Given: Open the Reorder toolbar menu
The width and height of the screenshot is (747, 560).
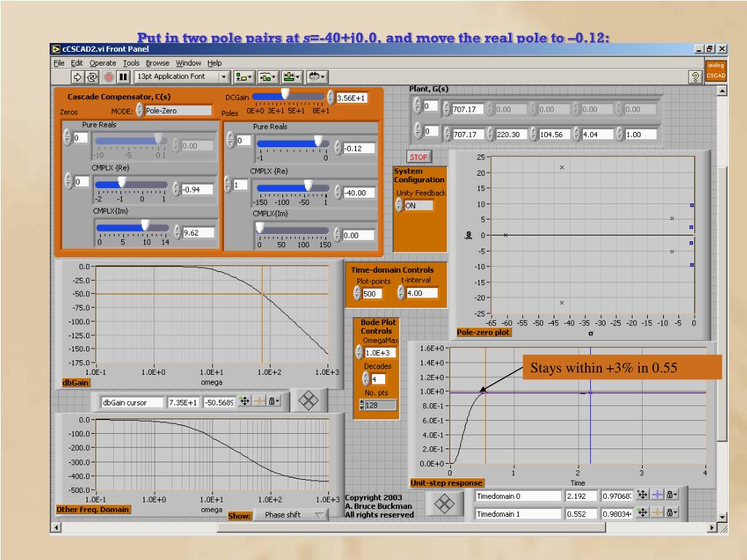Looking at the screenshot, I should tap(317, 77).
